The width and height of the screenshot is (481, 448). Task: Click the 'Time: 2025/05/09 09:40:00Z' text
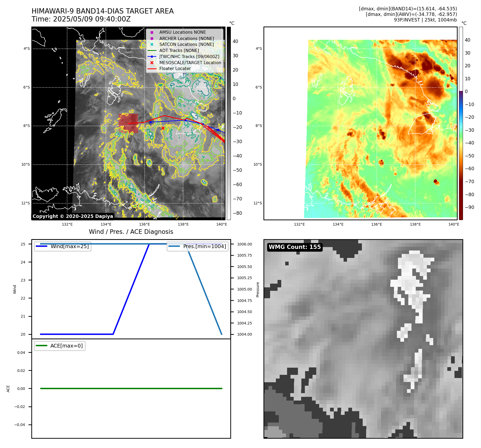[x=81, y=19]
